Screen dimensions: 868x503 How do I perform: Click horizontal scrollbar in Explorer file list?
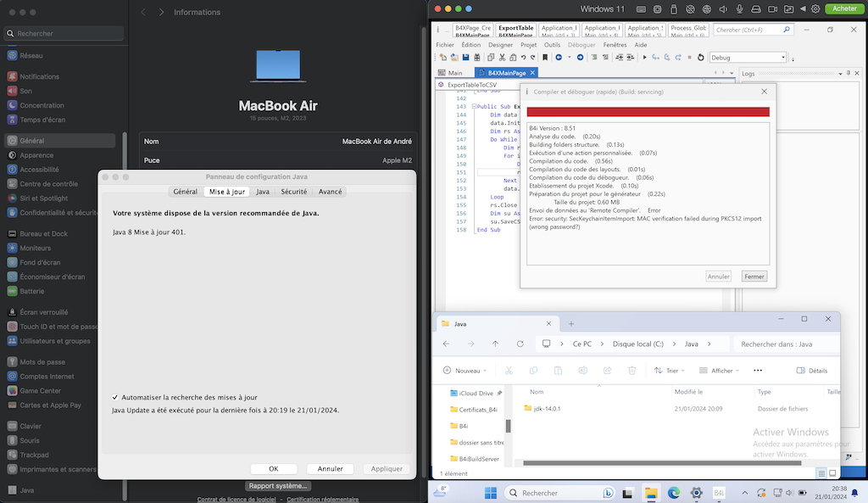click(662, 463)
